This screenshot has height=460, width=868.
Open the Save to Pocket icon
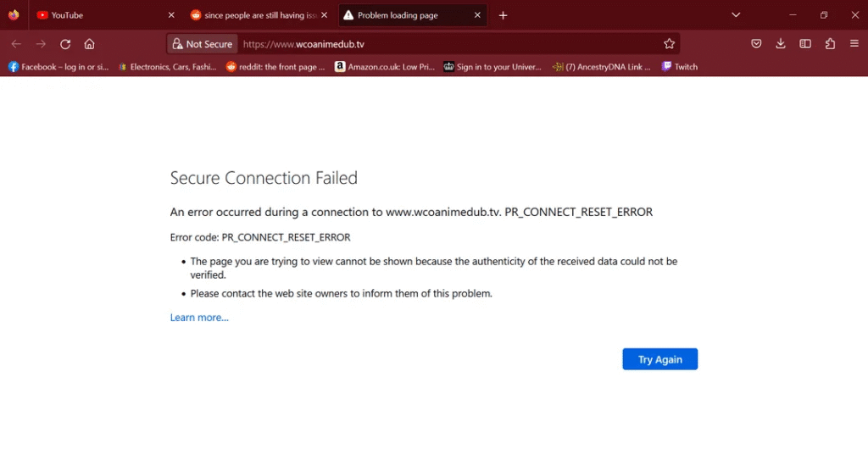756,44
